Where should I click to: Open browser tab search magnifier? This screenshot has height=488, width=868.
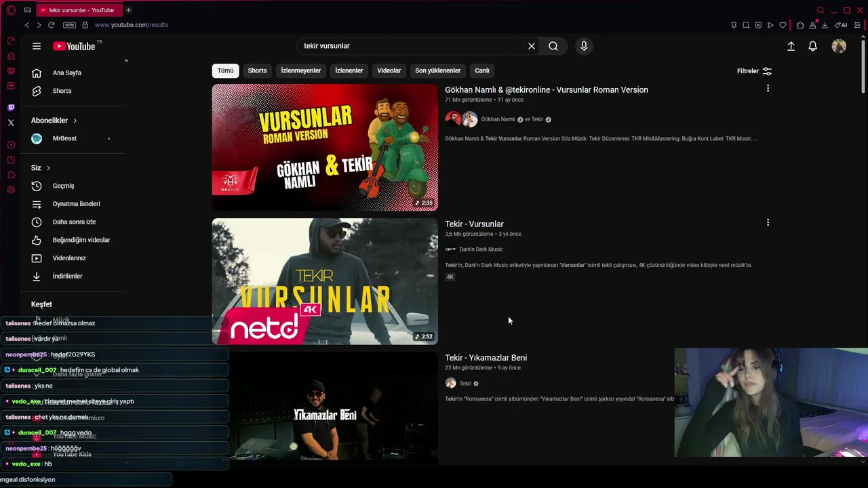click(x=821, y=10)
